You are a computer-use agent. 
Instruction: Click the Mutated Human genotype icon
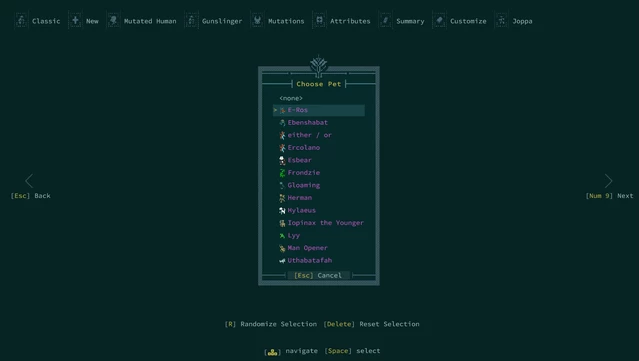click(x=113, y=20)
